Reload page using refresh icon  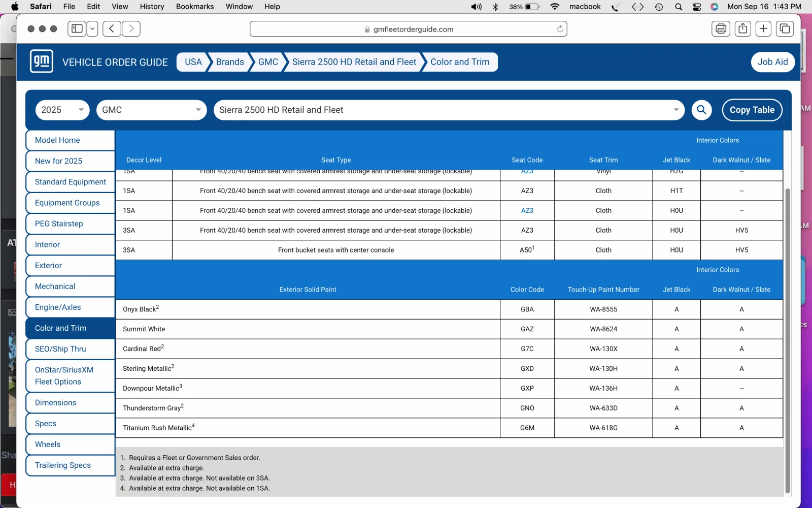tap(560, 29)
